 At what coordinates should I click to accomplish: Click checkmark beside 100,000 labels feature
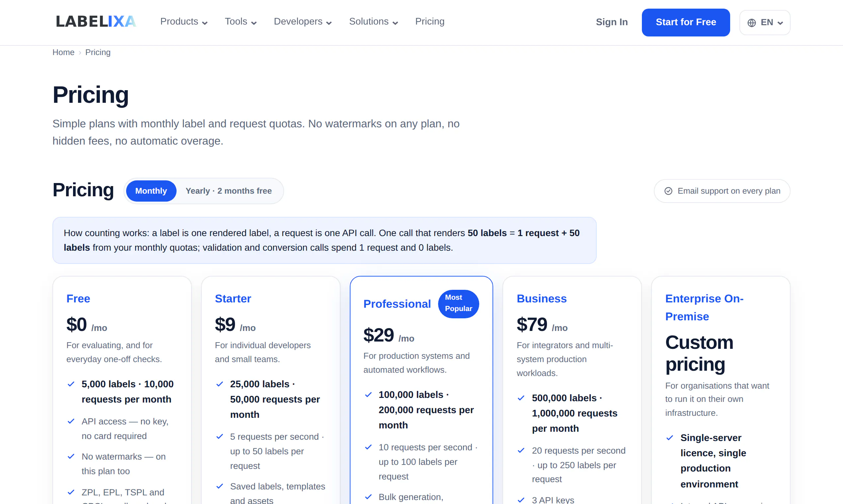point(368,395)
